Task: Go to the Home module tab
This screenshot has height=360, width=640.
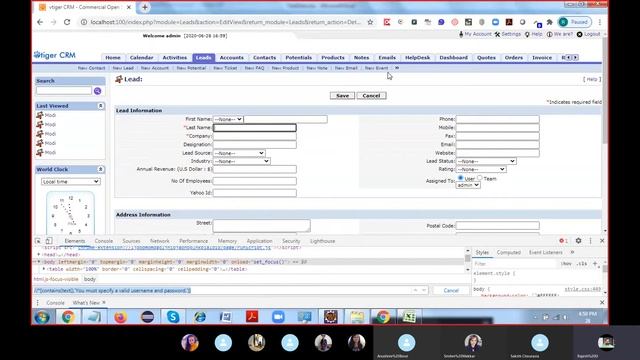Action: pos(113,58)
